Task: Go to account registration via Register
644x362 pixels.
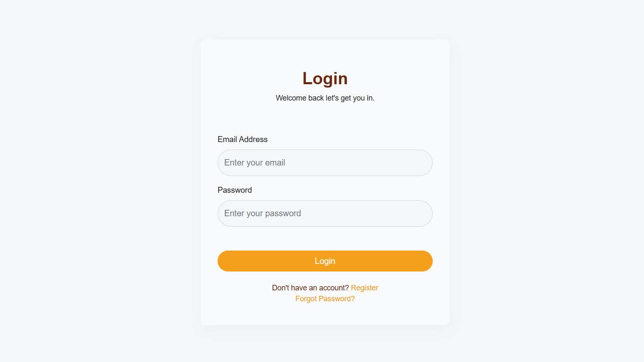Action: coord(364,288)
